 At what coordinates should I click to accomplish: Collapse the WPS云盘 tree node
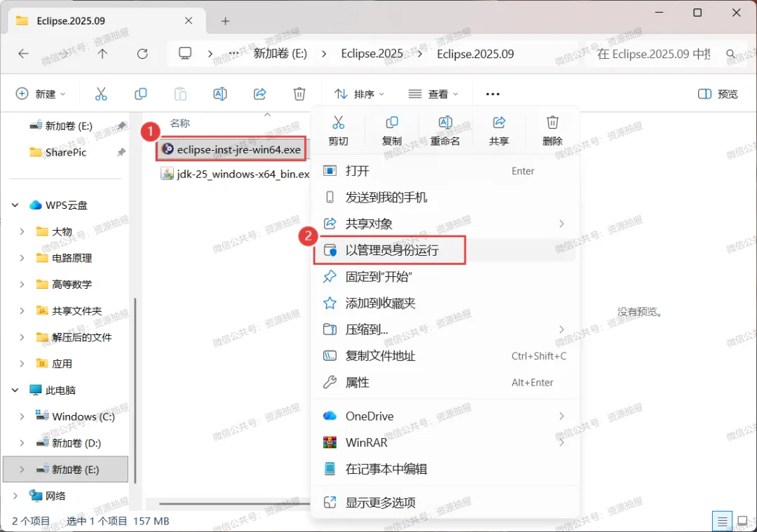(15, 205)
